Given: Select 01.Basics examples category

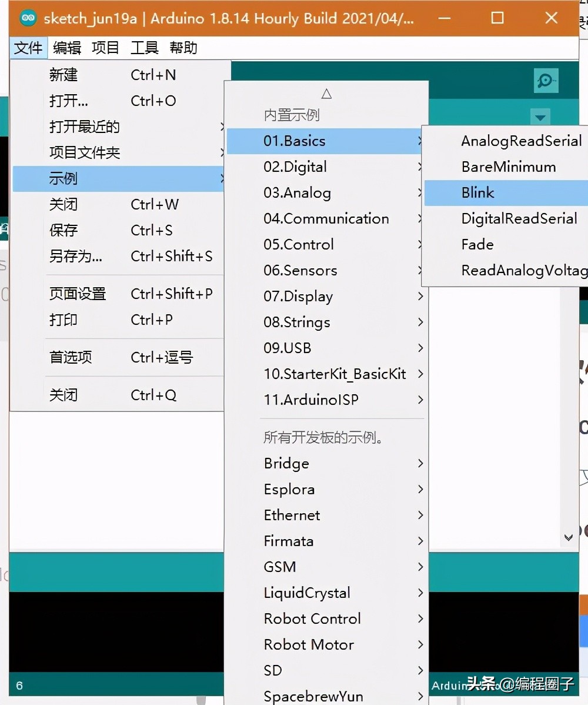Looking at the screenshot, I should point(325,141).
